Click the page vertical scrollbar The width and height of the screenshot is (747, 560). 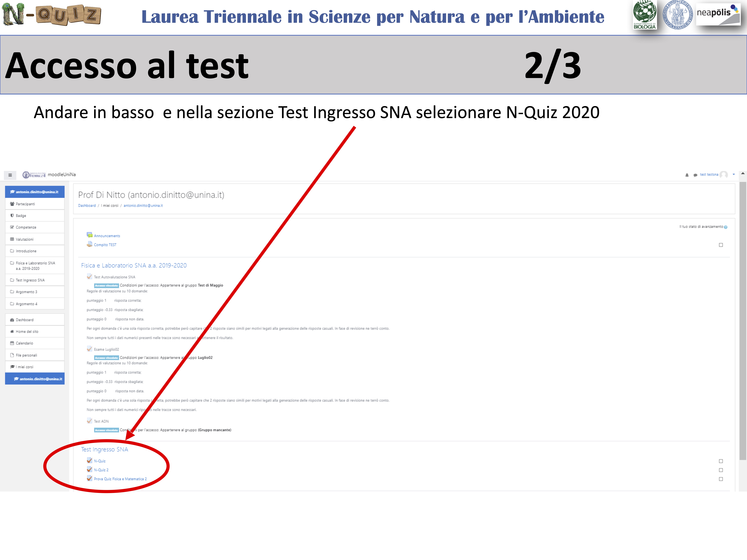tap(743, 321)
